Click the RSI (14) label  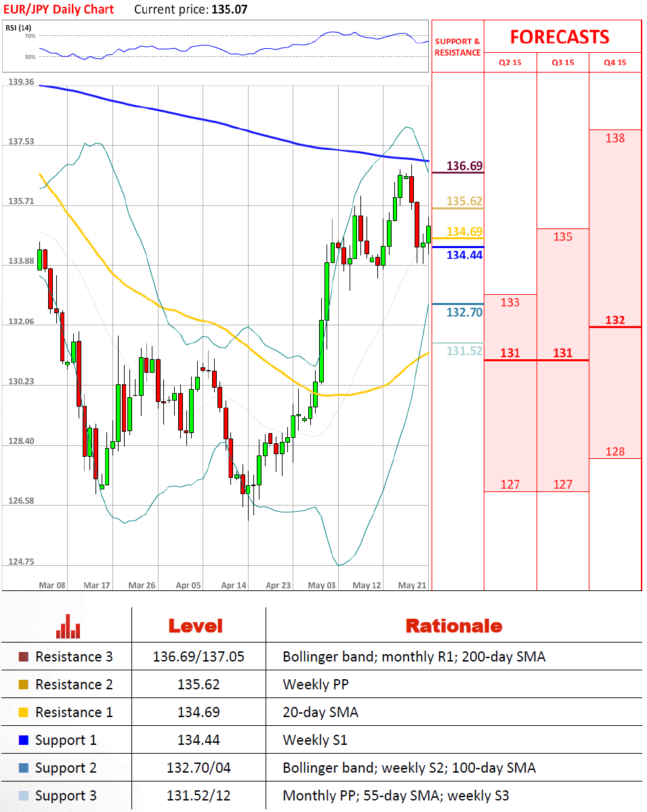18,27
